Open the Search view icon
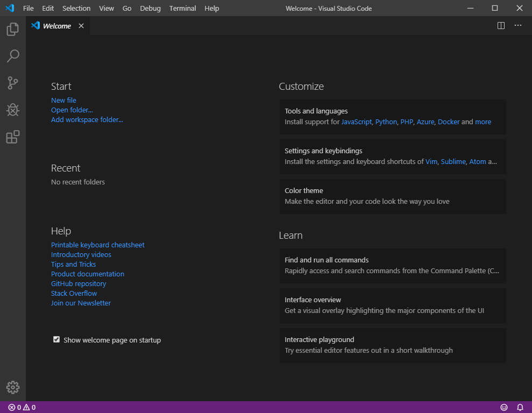The width and height of the screenshot is (532, 413). coord(12,56)
